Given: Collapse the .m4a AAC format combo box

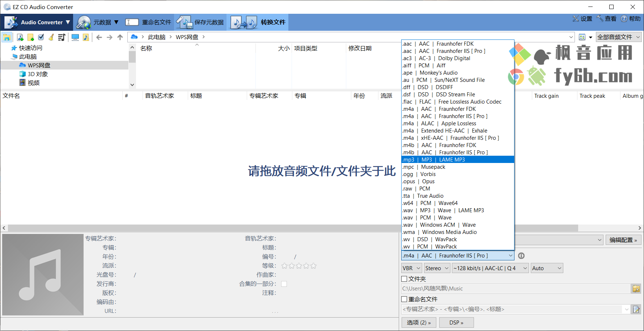Looking at the screenshot, I should [458, 256].
